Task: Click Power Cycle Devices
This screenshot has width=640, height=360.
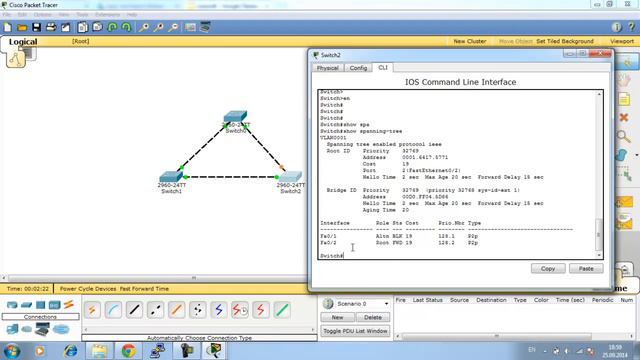Action: pyautogui.click(x=88, y=289)
